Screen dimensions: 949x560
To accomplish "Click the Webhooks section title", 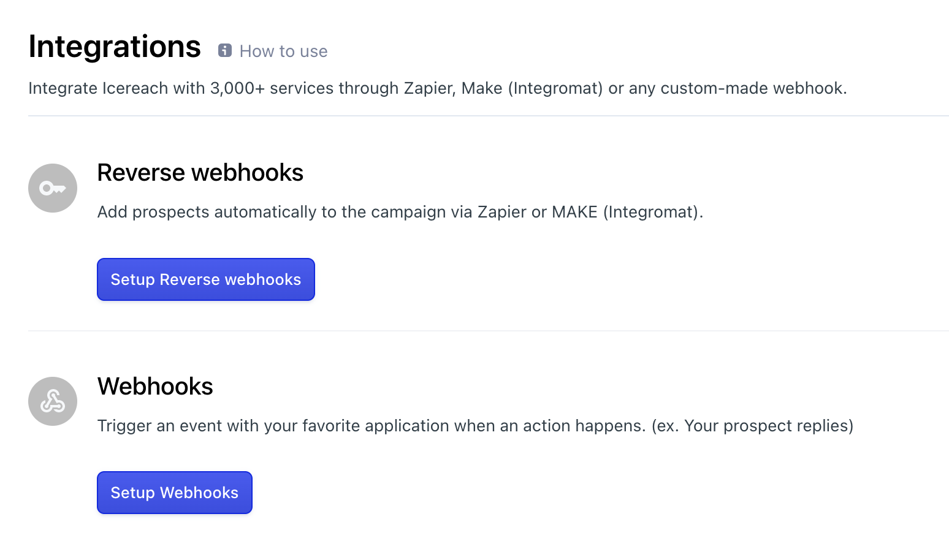I will click(x=155, y=387).
